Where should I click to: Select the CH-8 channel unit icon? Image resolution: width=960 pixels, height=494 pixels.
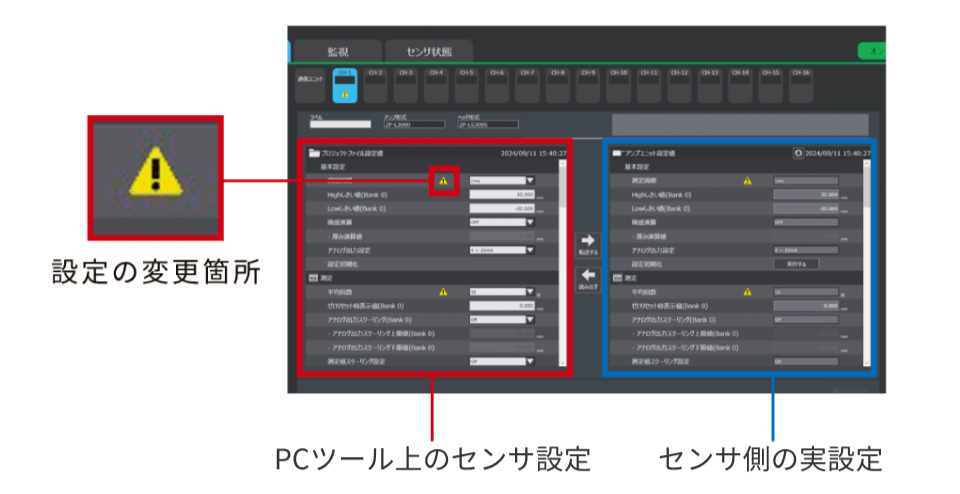pos(557,85)
